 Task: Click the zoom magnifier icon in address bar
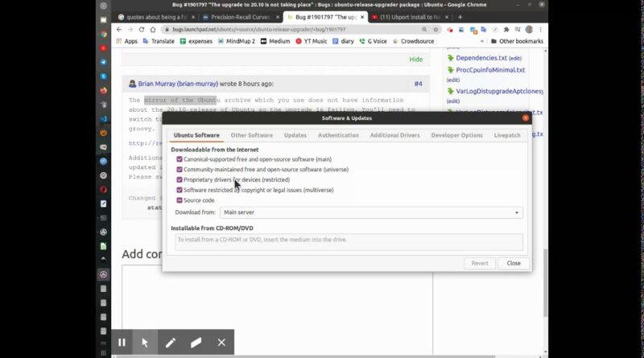(424, 30)
